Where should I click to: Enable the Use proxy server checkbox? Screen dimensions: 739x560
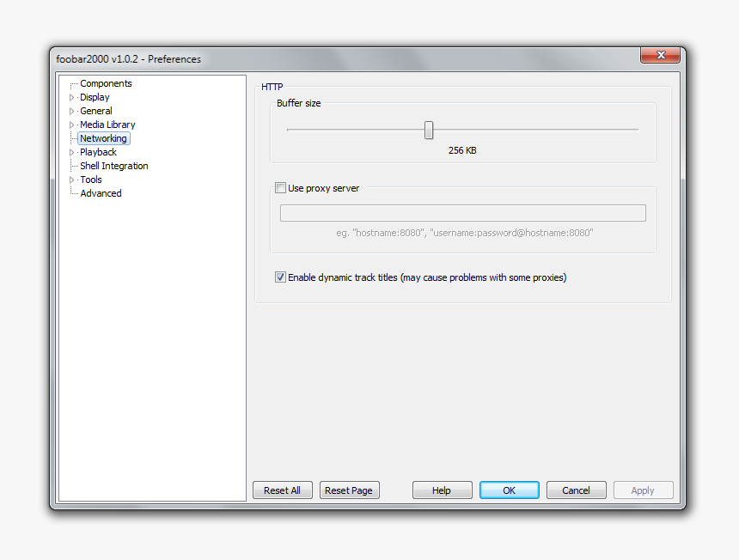[280, 188]
